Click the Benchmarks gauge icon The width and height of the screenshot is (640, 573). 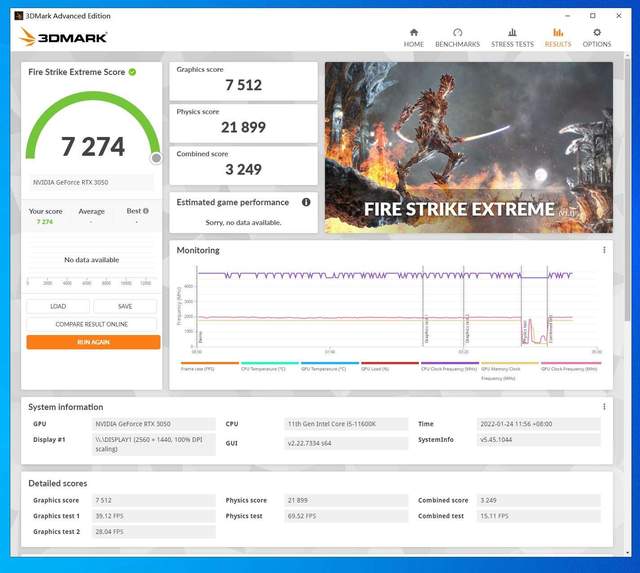[x=458, y=32]
